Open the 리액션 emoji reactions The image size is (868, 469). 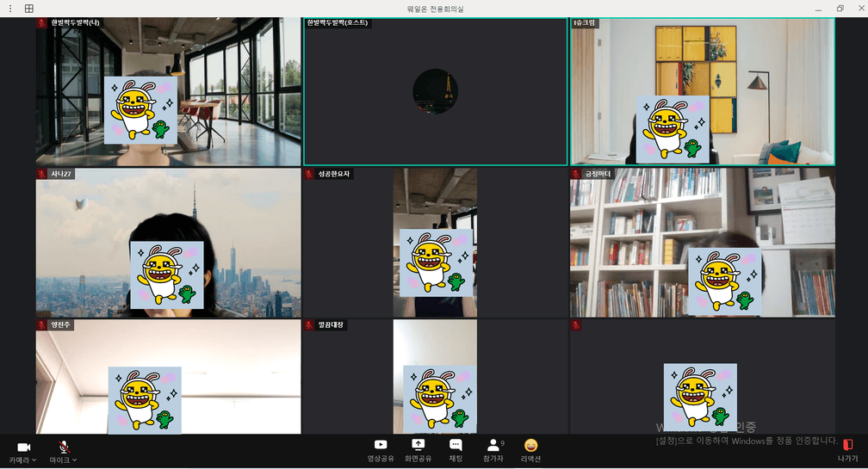click(x=530, y=451)
